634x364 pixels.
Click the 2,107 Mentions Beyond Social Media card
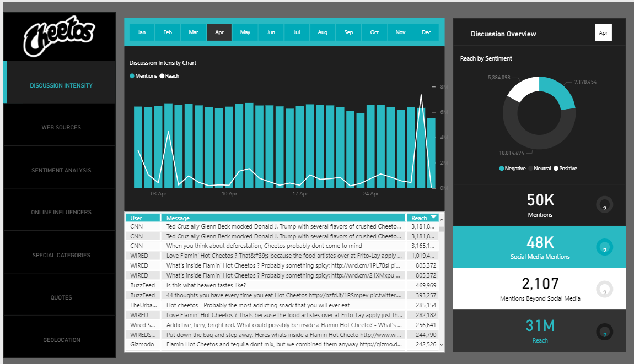pos(539,289)
